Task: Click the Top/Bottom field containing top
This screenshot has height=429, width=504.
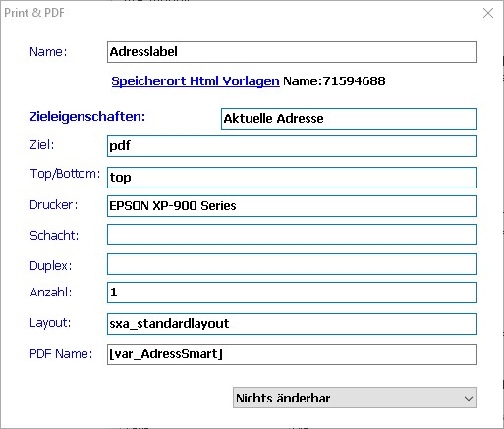Action: click(292, 178)
